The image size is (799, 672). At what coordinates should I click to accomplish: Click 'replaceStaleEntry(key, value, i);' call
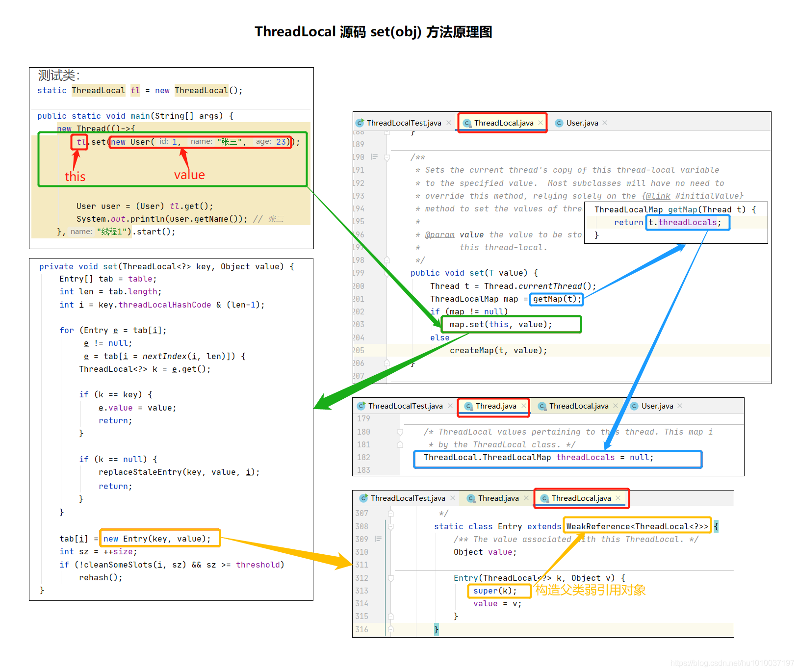coord(179,472)
